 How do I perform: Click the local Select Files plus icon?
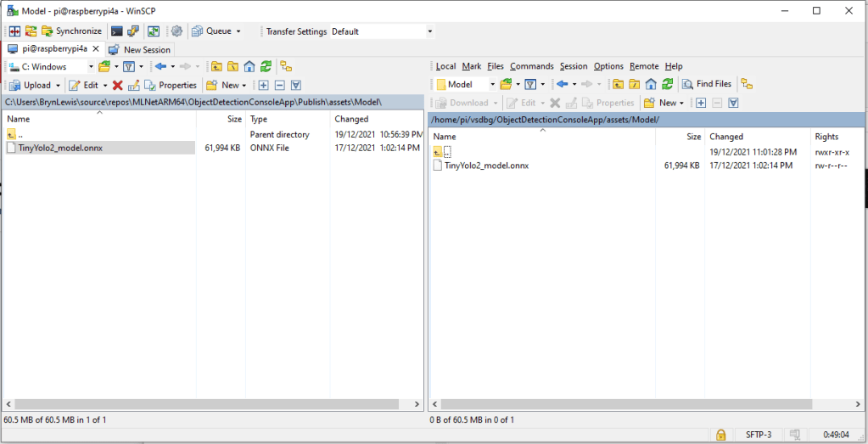coord(263,85)
